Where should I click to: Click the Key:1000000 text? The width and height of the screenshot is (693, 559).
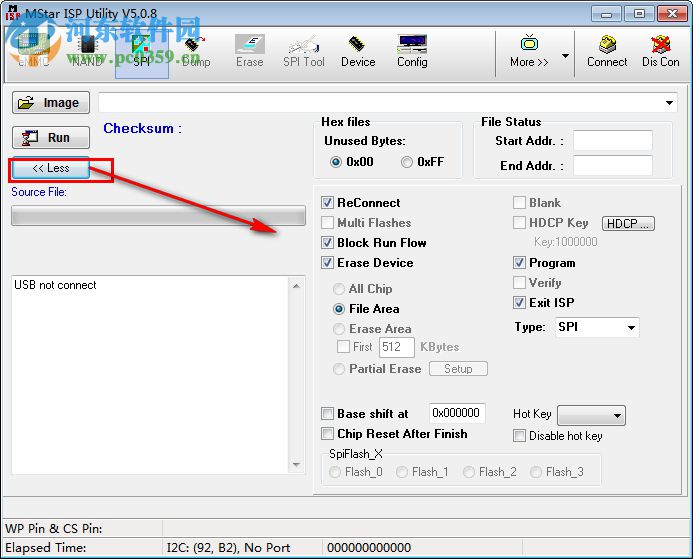pyautogui.click(x=565, y=242)
